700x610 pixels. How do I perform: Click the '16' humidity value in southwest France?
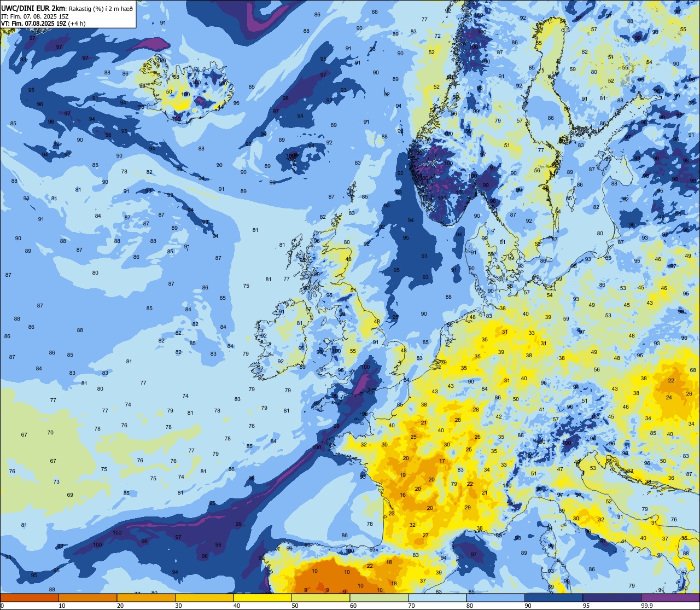tap(403, 495)
